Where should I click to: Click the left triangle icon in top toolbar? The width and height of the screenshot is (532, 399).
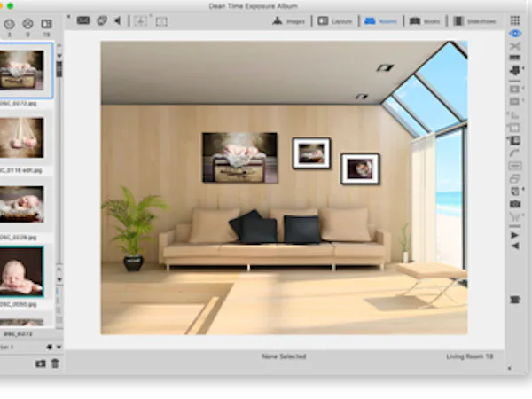[x=118, y=21]
